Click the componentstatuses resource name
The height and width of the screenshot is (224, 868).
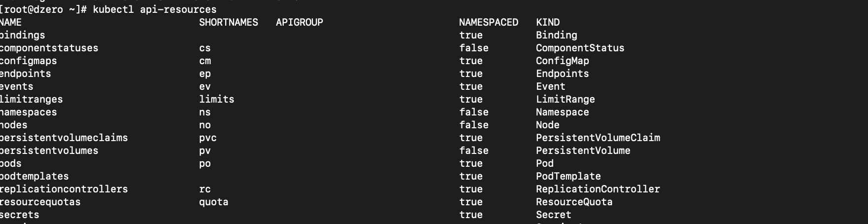49,48
